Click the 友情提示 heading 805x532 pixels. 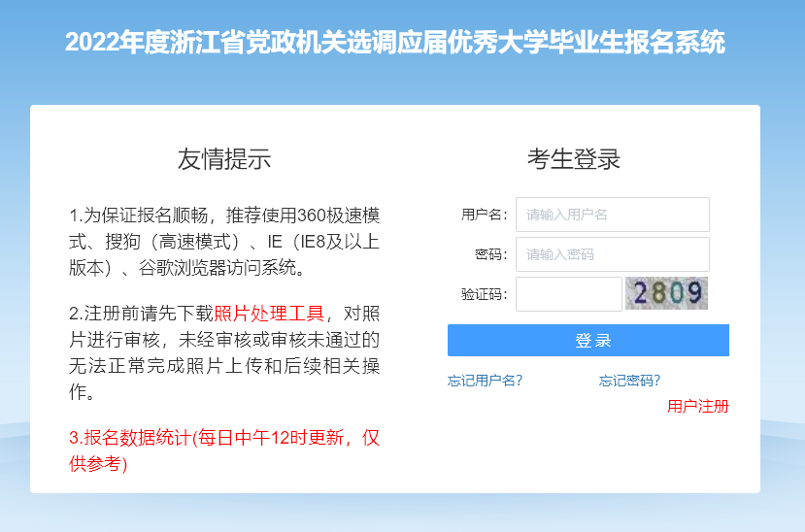(223, 159)
